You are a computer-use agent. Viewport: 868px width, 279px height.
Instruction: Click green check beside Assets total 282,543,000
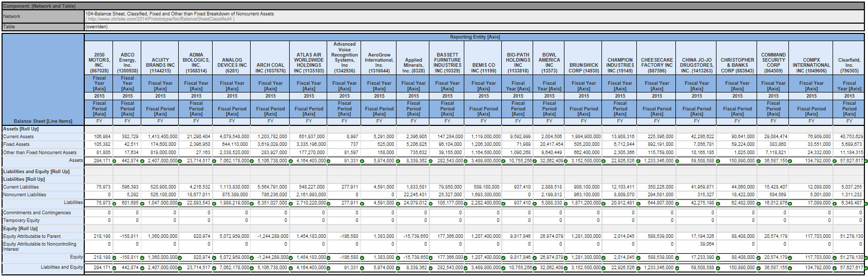click(x=465, y=161)
